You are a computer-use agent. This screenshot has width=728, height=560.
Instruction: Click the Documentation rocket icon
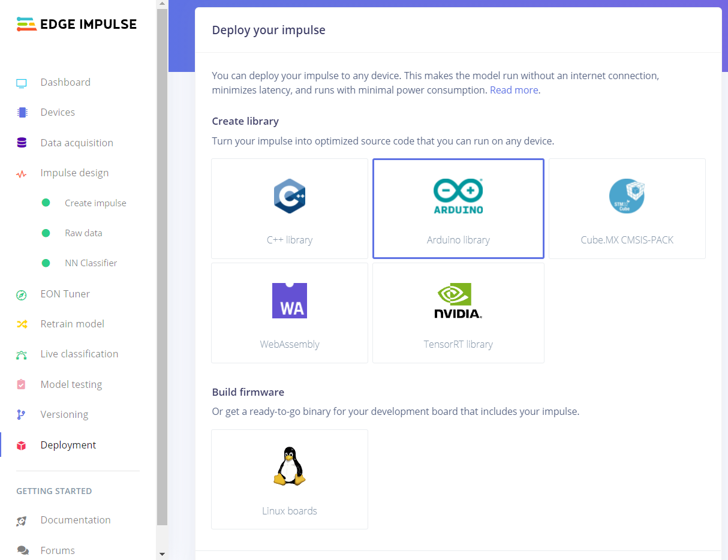point(22,520)
